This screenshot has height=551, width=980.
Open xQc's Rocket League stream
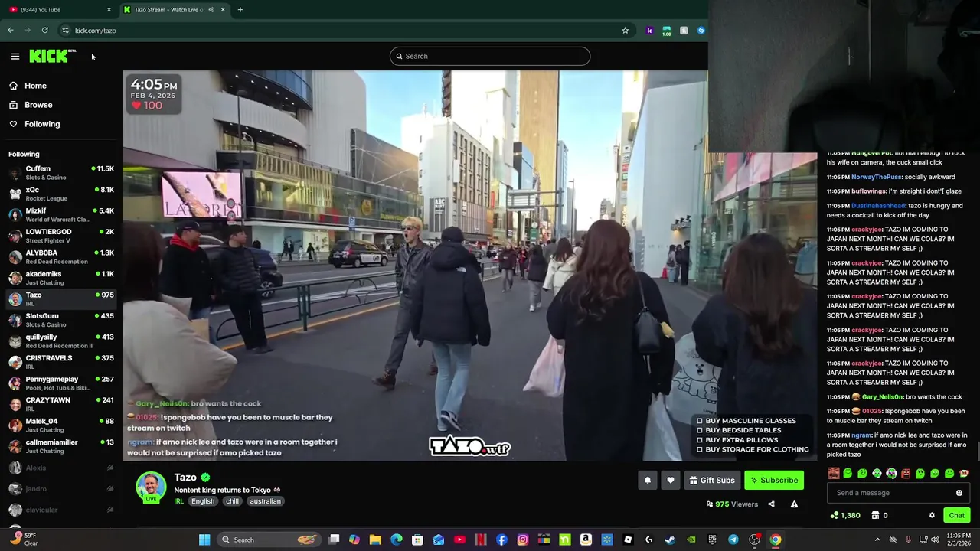(61, 194)
